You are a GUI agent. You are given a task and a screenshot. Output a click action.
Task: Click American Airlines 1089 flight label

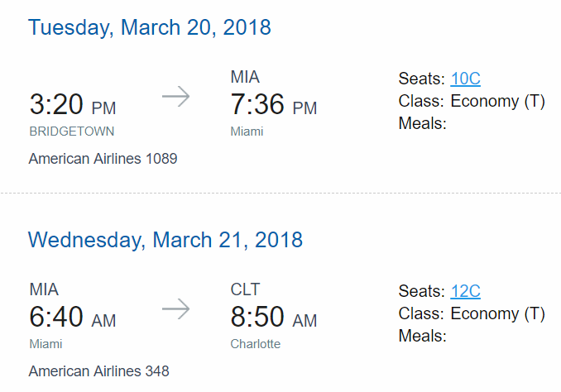103,159
